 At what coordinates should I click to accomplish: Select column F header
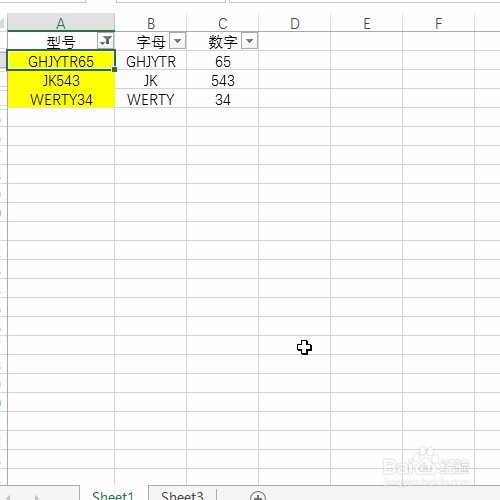pyautogui.click(x=439, y=23)
